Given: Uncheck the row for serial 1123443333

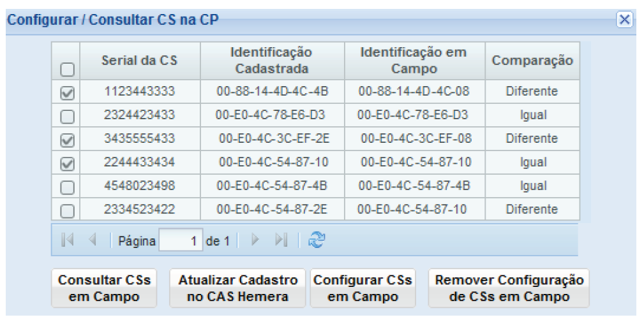Looking at the screenshot, I should point(67,92).
